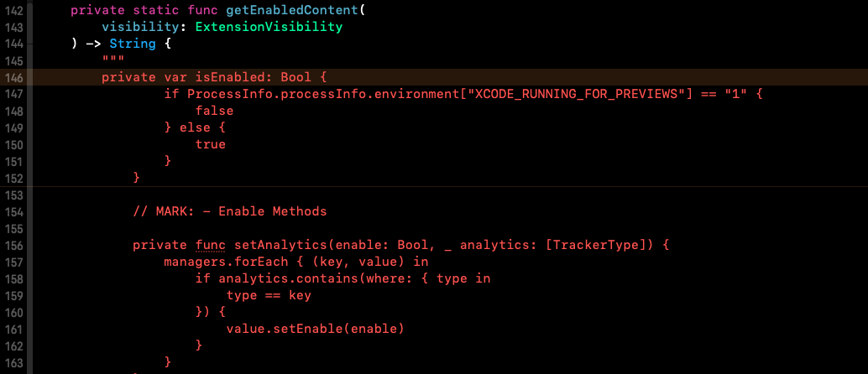Viewport: 868px width, 374px height.
Task: Click line number 154 in the gutter
Action: (x=15, y=211)
